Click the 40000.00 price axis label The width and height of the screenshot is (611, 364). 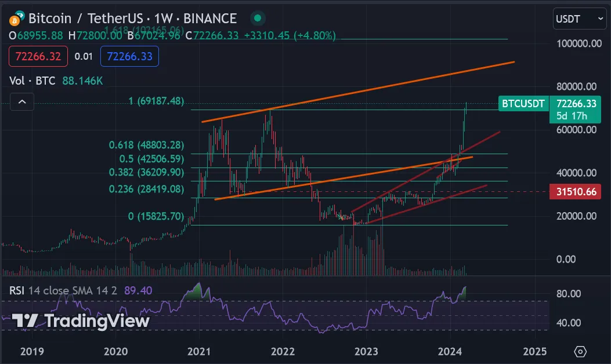(x=576, y=173)
